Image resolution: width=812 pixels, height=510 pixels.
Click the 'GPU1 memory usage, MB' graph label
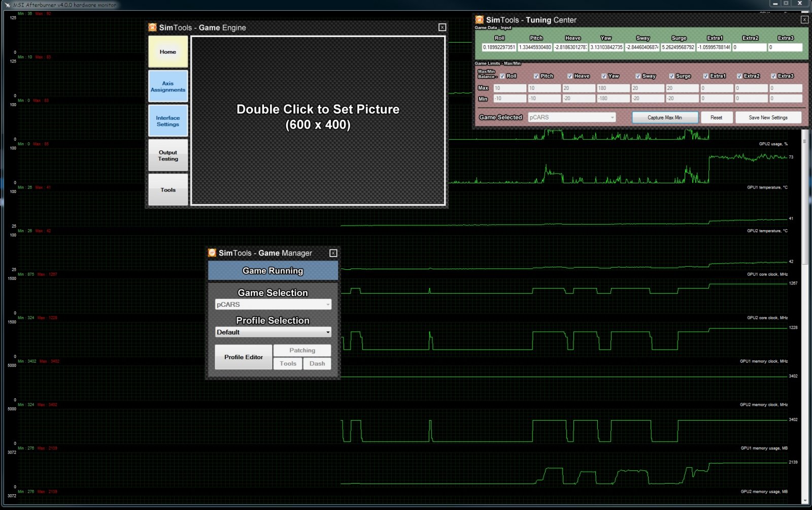click(764, 448)
